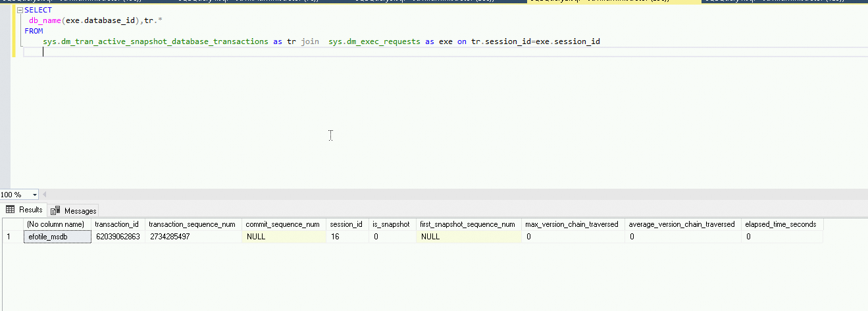This screenshot has height=311, width=868.
Task: Click the session_id cell showing 16
Action: (347, 237)
